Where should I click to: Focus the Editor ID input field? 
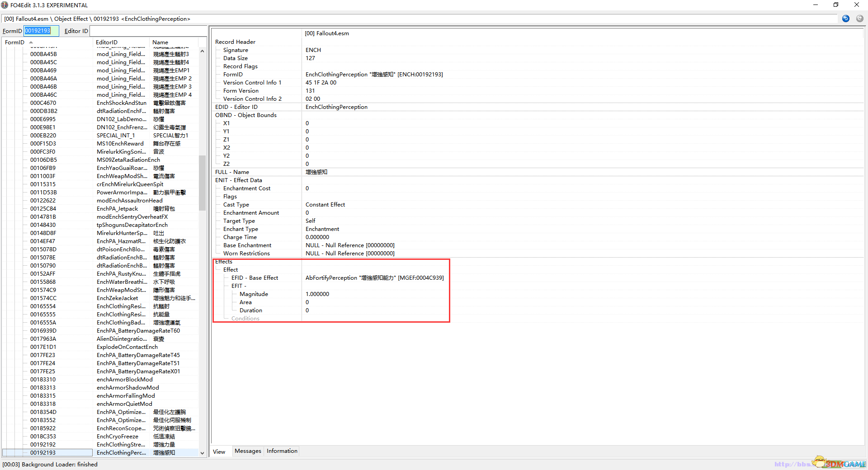point(148,31)
